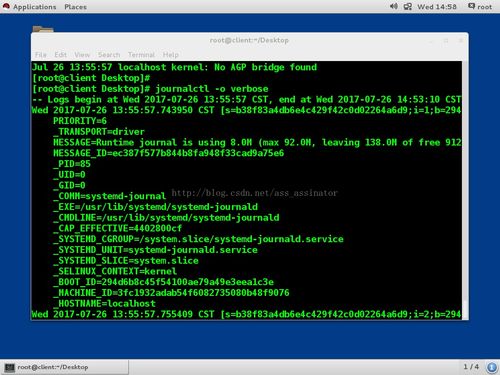Click the _SELINUX_CONTEXT=kernel line
The image size is (500, 375).
click(x=115, y=271)
